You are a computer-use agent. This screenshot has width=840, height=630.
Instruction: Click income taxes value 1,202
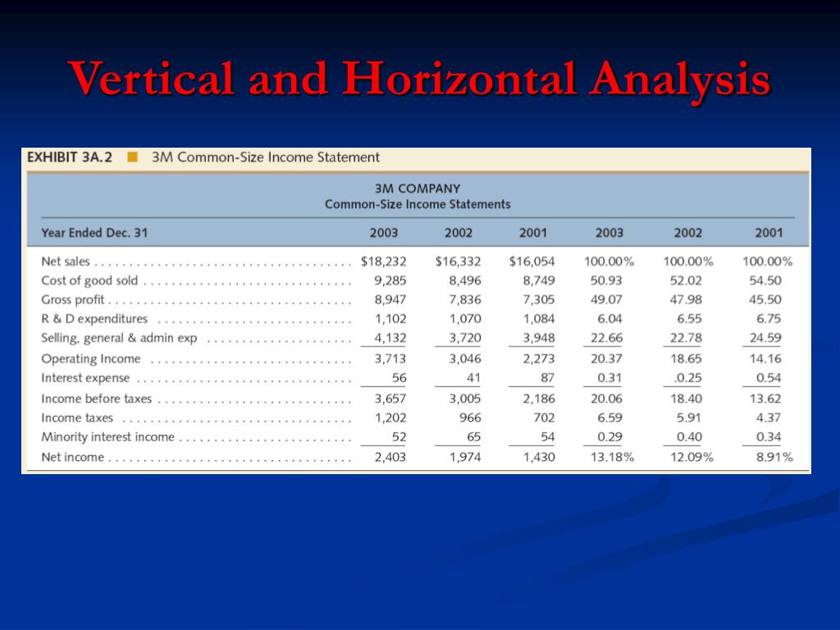(390, 418)
